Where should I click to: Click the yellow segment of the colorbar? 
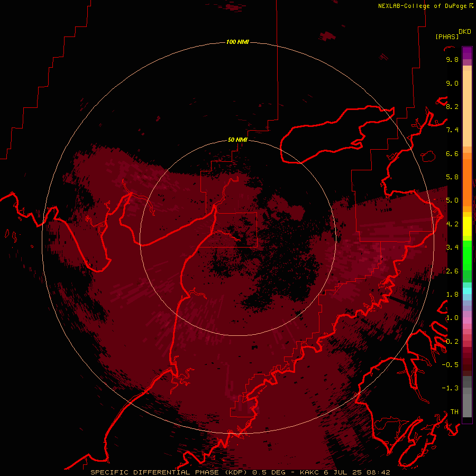coord(467,226)
